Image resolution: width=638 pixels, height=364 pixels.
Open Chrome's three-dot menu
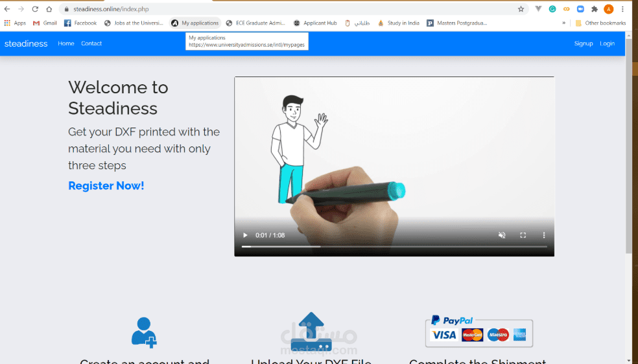click(x=622, y=9)
